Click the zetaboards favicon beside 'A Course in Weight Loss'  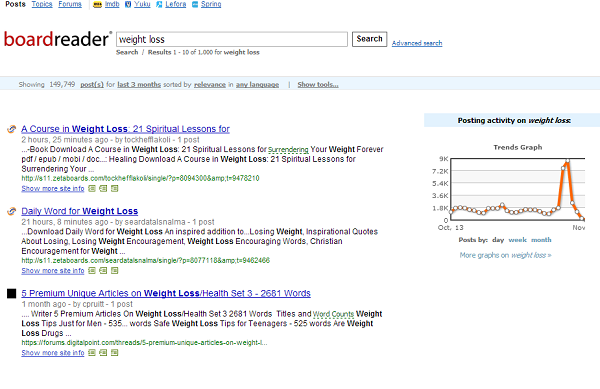(11, 129)
